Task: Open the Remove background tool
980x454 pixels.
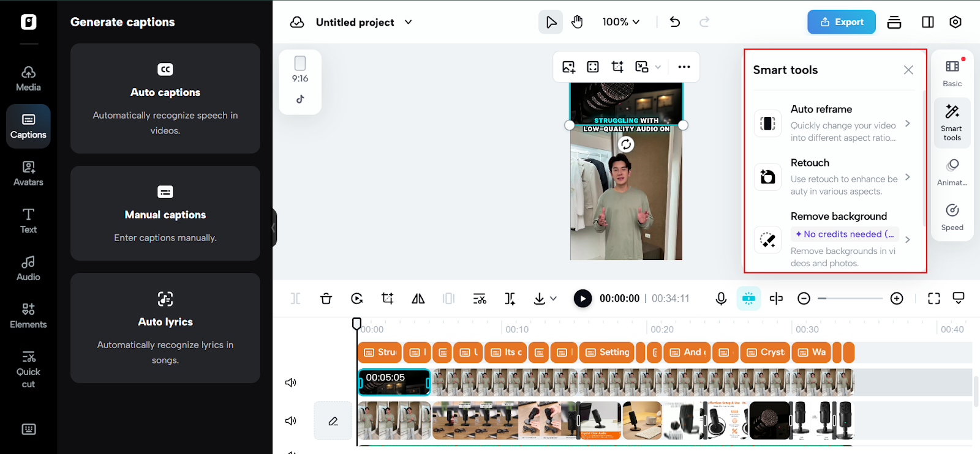Action: (x=833, y=239)
